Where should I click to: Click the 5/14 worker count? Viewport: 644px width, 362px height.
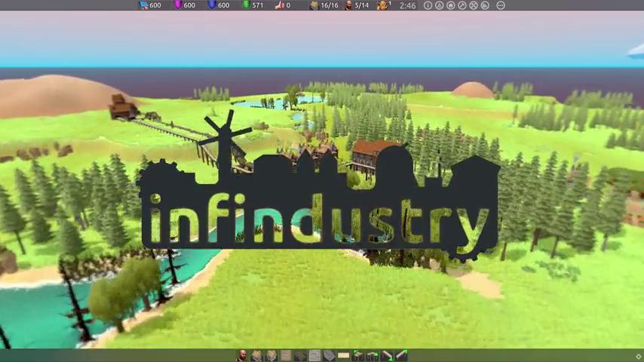click(362, 5)
